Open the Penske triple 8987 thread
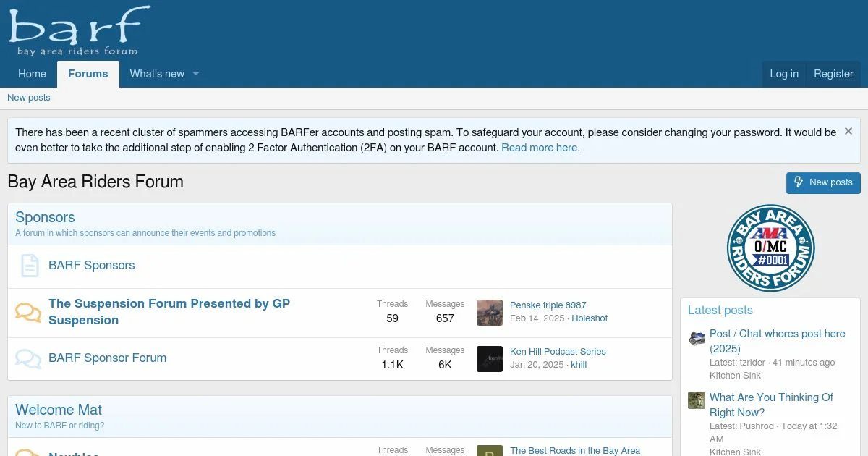 (x=548, y=305)
